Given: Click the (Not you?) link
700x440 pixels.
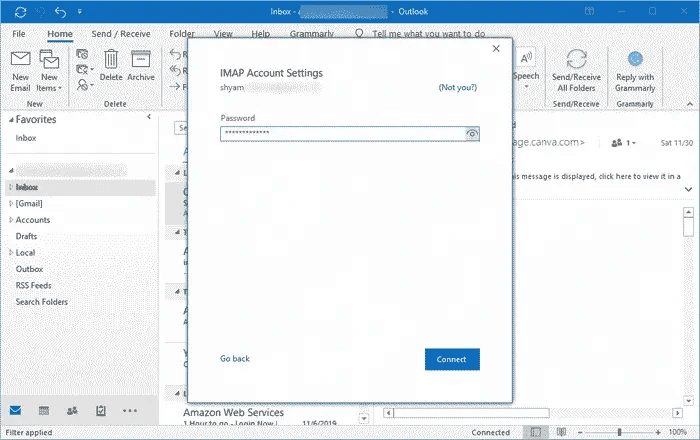Looking at the screenshot, I should tap(458, 87).
